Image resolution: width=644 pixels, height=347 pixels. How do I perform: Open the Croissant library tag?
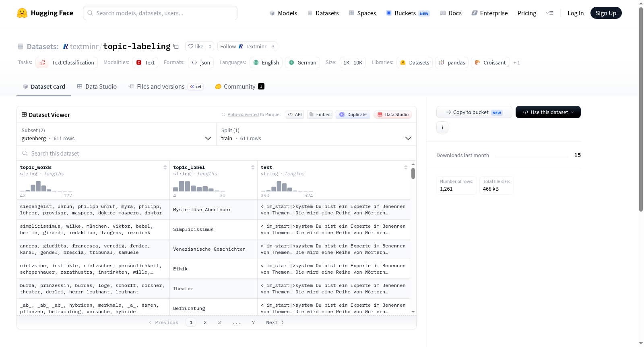[490, 62]
